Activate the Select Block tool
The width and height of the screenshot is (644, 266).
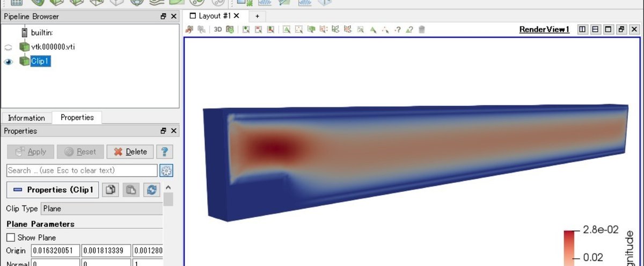[360, 30]
